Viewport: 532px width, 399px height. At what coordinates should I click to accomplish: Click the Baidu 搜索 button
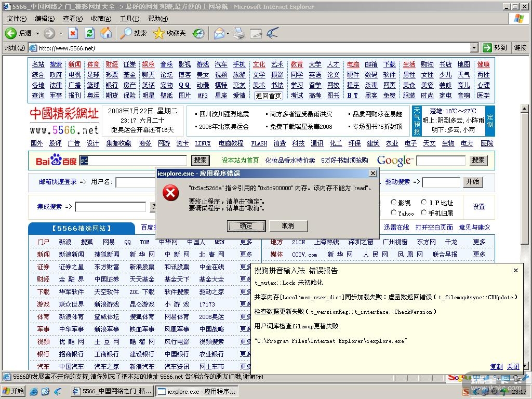tap(200, 160)
